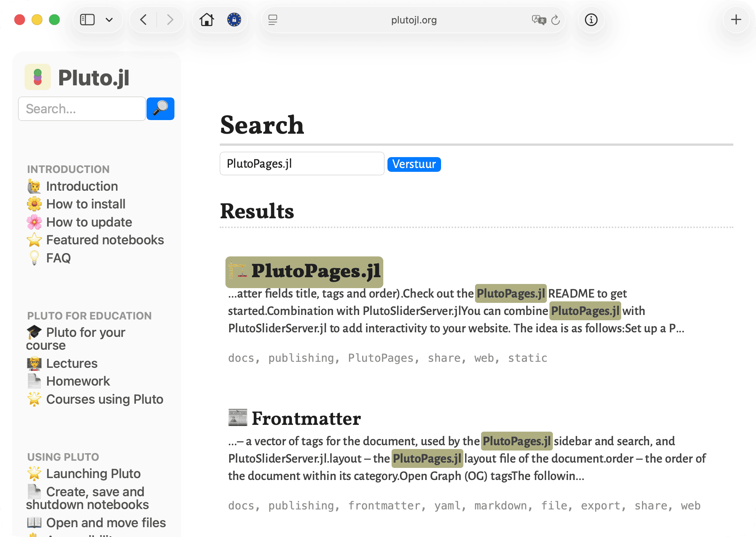Focus the sidebar Search field
756x537 pixels.
pos(82,109)
